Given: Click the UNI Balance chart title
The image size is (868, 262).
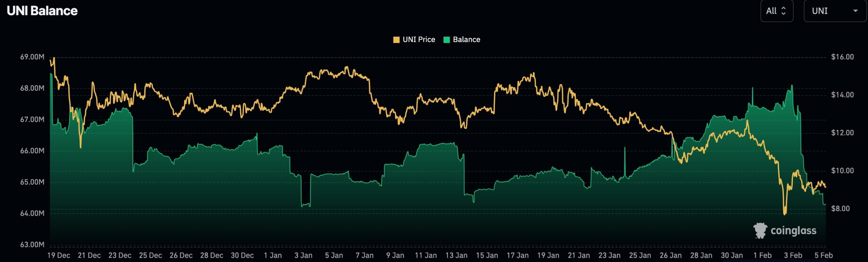Looking at the screenshot, I should [x=42, y=11].
